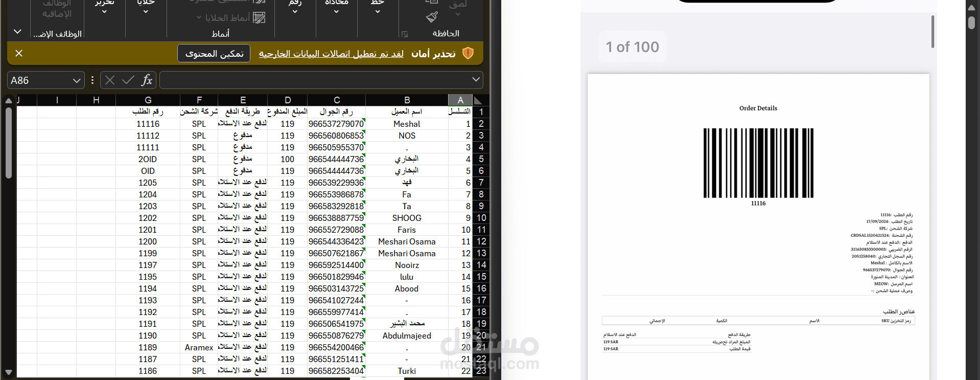
Task: Select column H header
Action: 96,100
